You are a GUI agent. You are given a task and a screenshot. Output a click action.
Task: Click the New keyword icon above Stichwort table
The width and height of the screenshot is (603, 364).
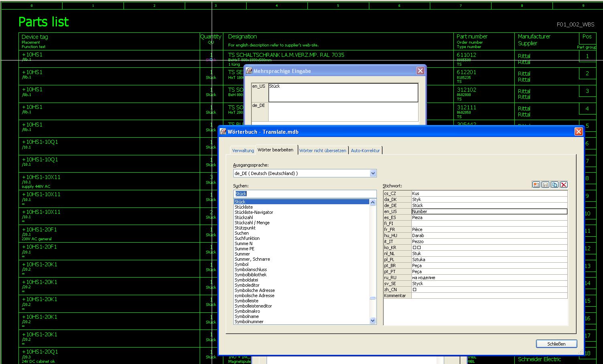click(536, 185)
